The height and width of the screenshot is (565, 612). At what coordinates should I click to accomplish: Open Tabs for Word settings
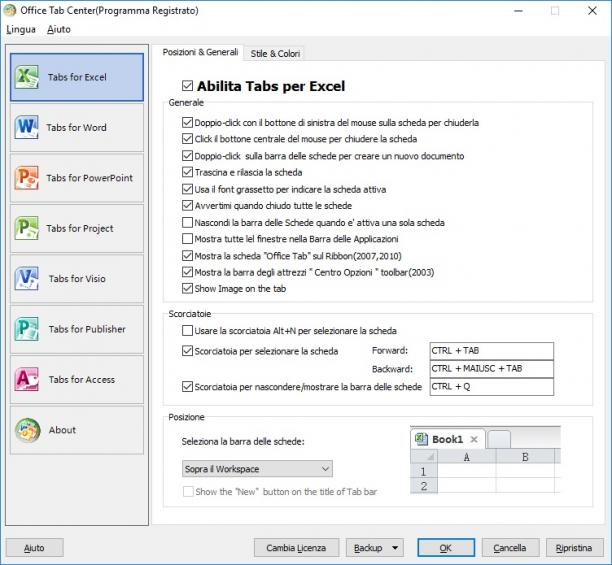click(77, 128)
